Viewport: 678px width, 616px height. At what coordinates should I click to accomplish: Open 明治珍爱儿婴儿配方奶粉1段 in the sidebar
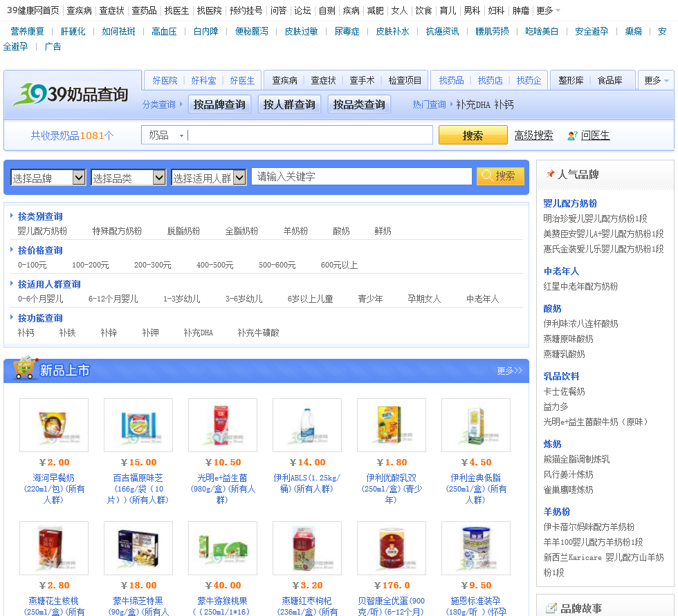coord(595,218)
